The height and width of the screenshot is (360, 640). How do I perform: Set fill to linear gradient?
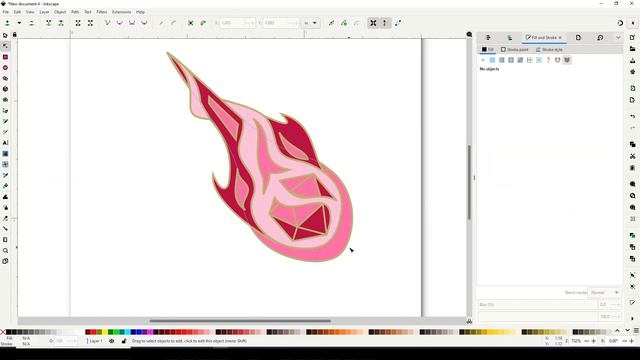[x=502, y=60]
